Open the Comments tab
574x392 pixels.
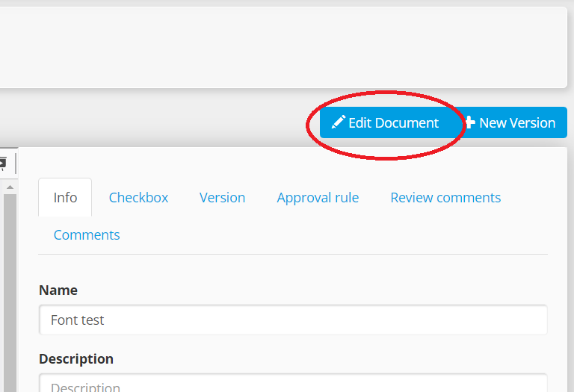[x=87, y=234]
